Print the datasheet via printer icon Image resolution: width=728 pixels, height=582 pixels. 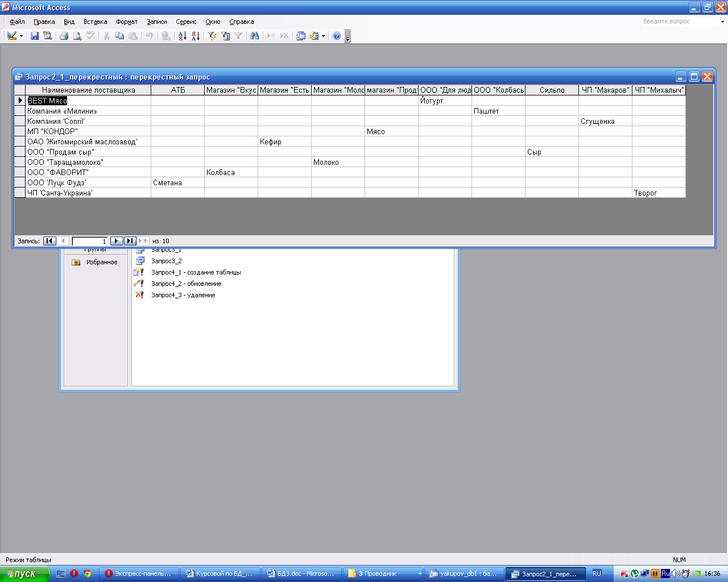[64, 36]
